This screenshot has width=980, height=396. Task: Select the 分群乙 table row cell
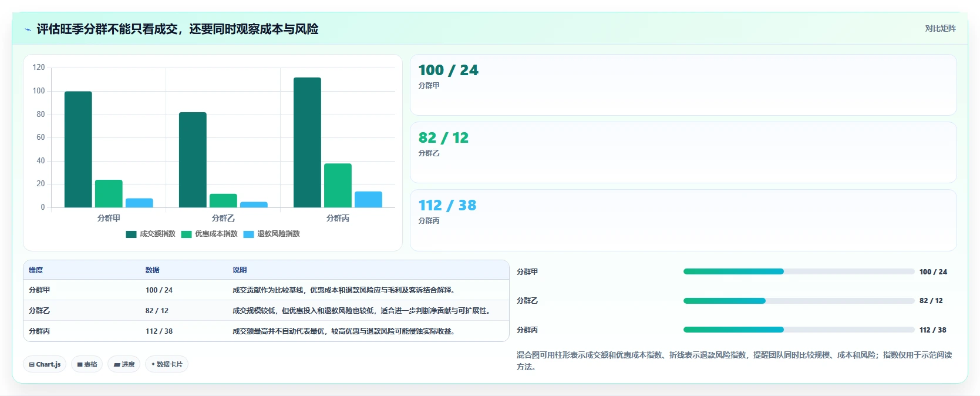click(39, 311)
